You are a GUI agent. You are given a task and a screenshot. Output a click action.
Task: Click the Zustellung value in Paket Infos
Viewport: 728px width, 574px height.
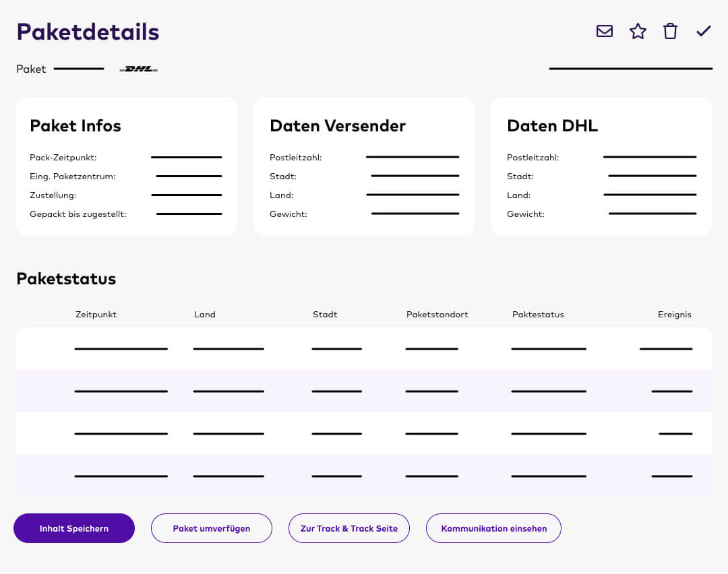click(x=187, y=195)
